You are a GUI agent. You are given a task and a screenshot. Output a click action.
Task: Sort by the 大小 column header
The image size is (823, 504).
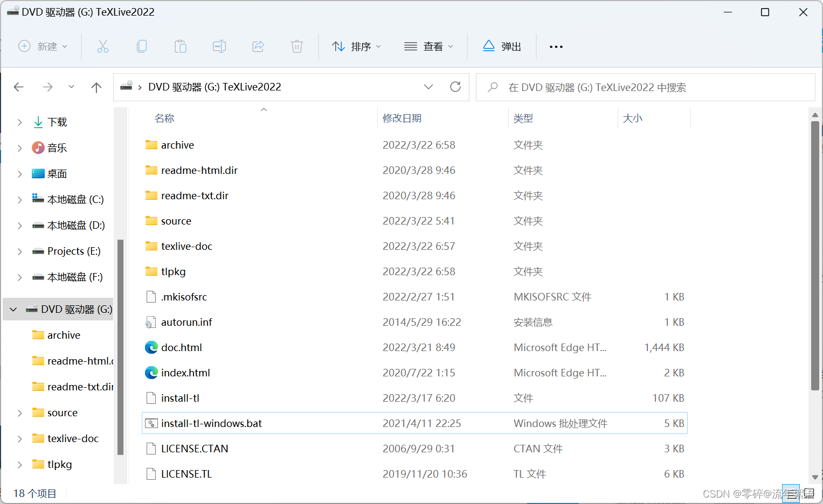[x=633, y=118]
